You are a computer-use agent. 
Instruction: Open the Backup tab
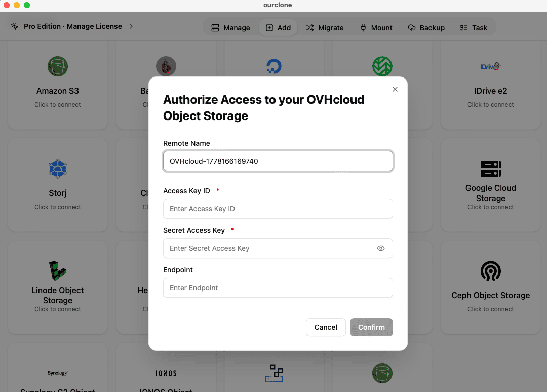[426, 28]
